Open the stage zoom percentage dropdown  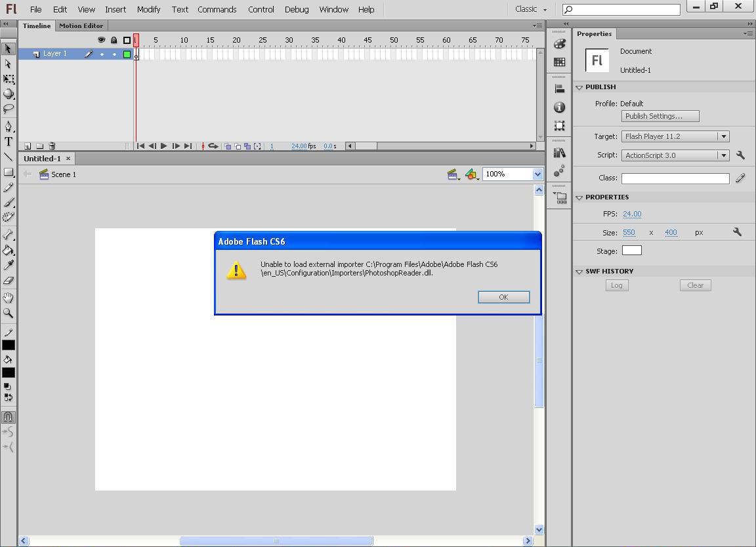tap(537, 174)
